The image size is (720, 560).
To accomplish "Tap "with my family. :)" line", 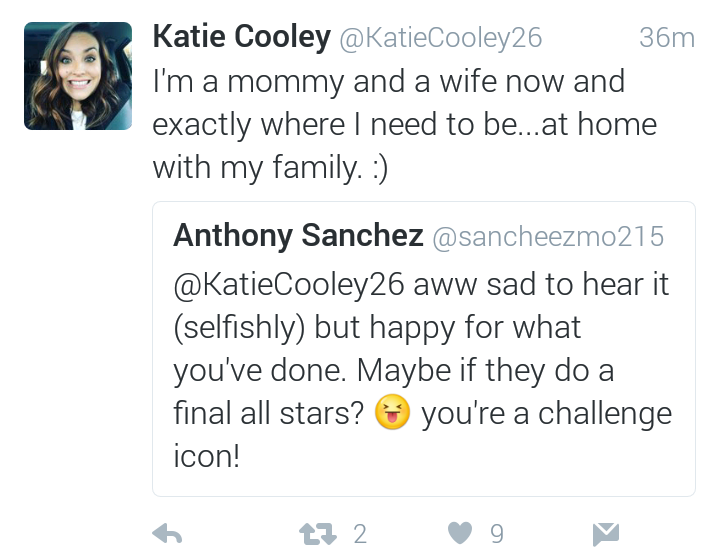I will click(270, 168).
